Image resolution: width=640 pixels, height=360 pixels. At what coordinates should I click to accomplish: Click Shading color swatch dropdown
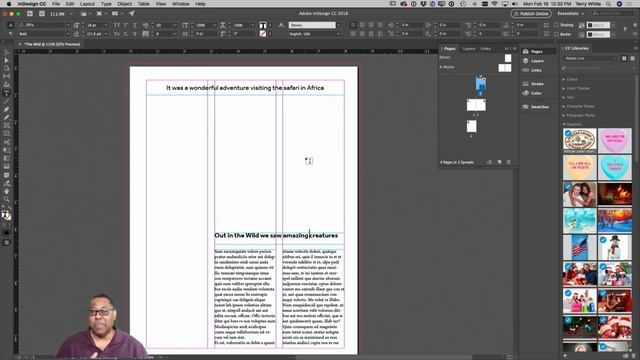coord(598,25)
